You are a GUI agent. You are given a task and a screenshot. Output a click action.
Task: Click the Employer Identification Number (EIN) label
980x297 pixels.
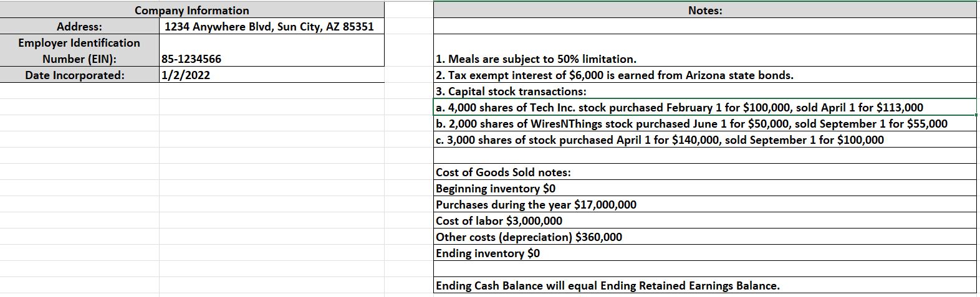(80, 50)
